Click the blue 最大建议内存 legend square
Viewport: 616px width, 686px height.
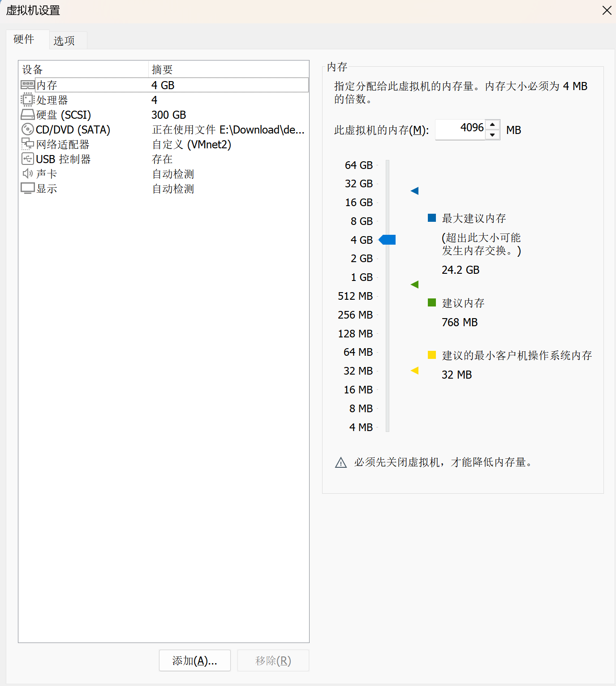pos(432,218)
